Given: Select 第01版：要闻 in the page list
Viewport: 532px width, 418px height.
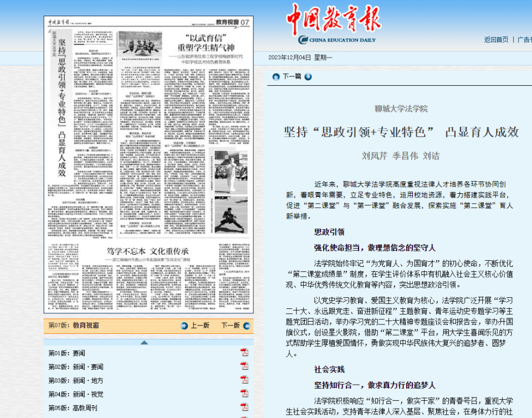Looking at the screenshot, I should 67,353.
